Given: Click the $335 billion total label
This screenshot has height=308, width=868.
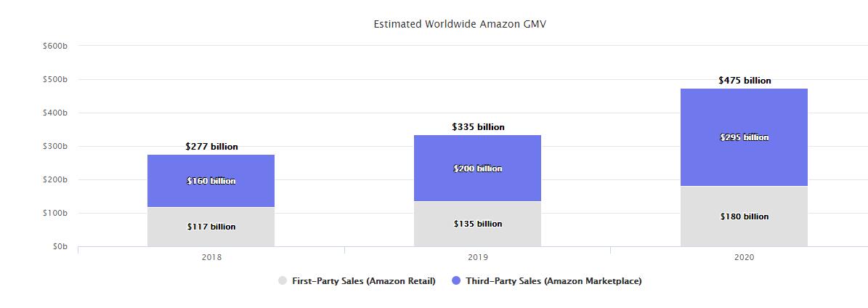Looking at the screenshot, I should coord(478,127).
